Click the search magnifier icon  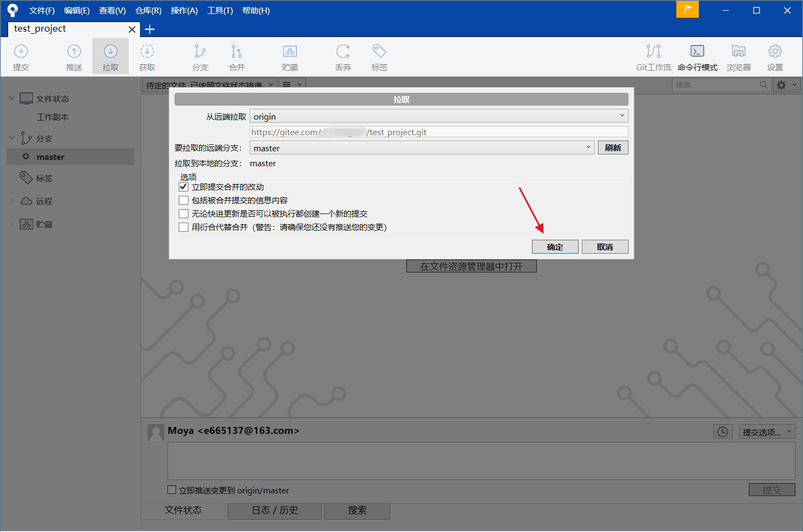(x=764, y=85)
